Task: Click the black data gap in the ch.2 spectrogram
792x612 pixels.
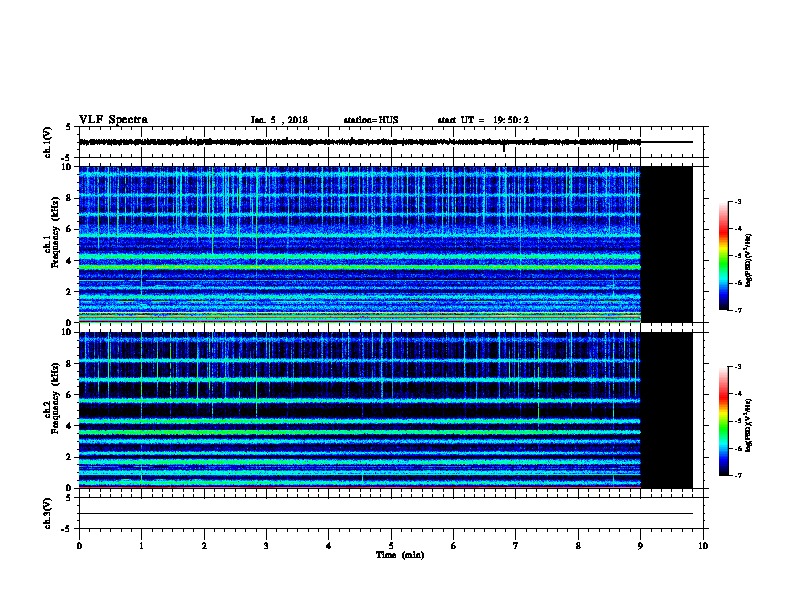Action: [666, 410]
